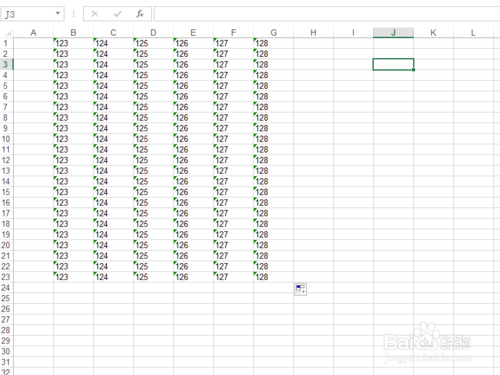
Task: Select row 15 header
Action: point(6,192)
